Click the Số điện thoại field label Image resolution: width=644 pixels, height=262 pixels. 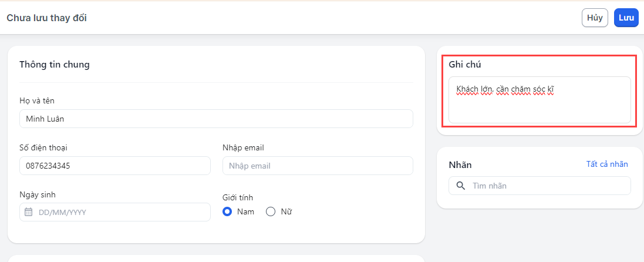[43, 147]
